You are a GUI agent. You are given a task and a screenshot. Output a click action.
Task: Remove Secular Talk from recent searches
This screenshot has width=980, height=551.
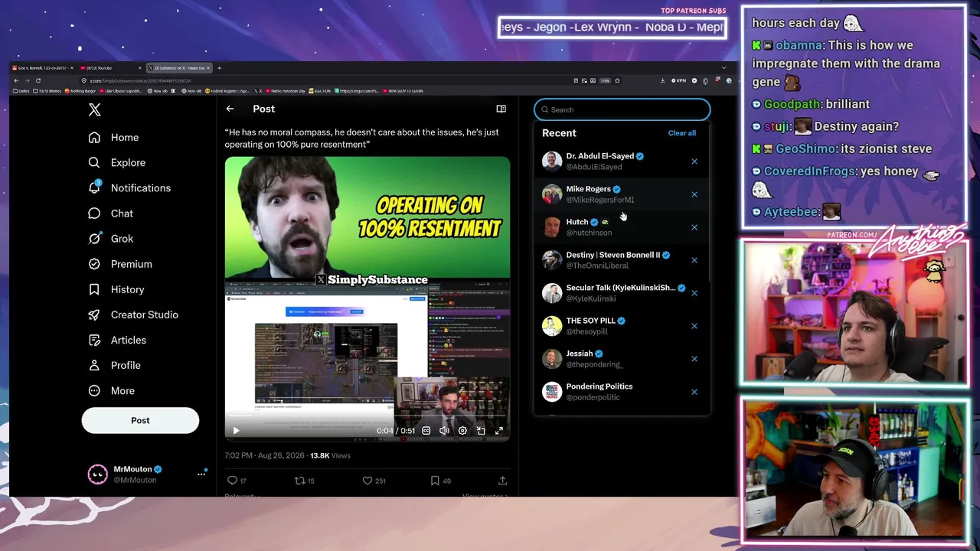[694, 293]
